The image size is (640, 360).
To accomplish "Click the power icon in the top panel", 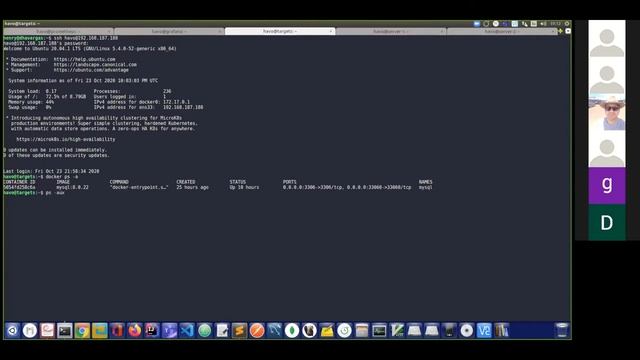I will (x=567, y=24).
